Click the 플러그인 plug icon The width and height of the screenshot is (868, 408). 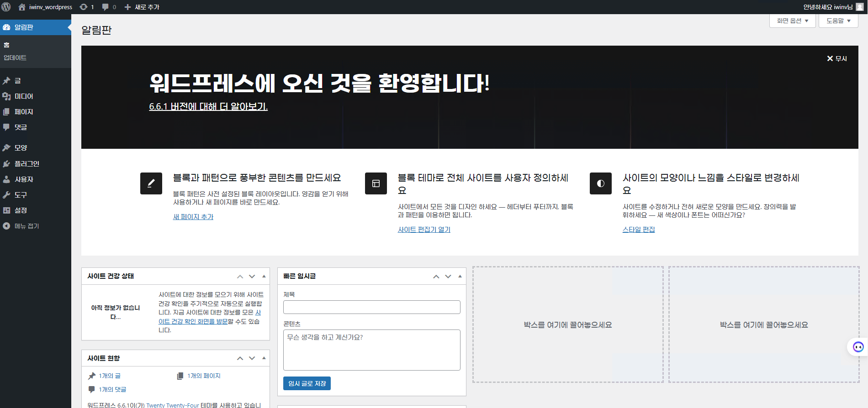click(x=6, y=164)
